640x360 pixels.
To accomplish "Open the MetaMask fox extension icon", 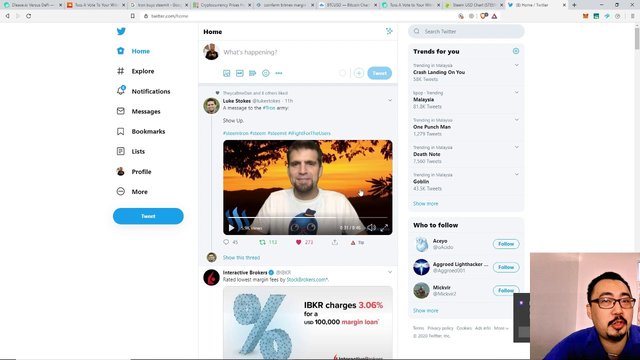I will pyautogui.click(x=585, y=16).
